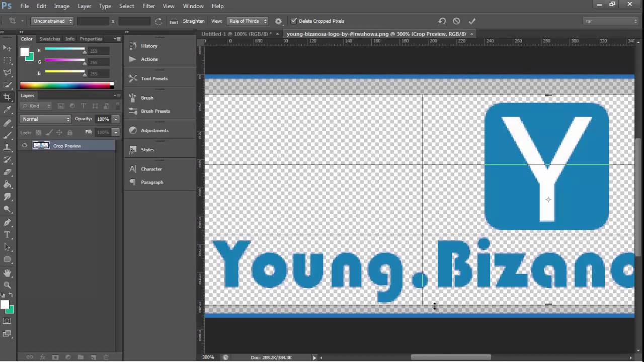Toggle lock image pixels

click(49, 132)
